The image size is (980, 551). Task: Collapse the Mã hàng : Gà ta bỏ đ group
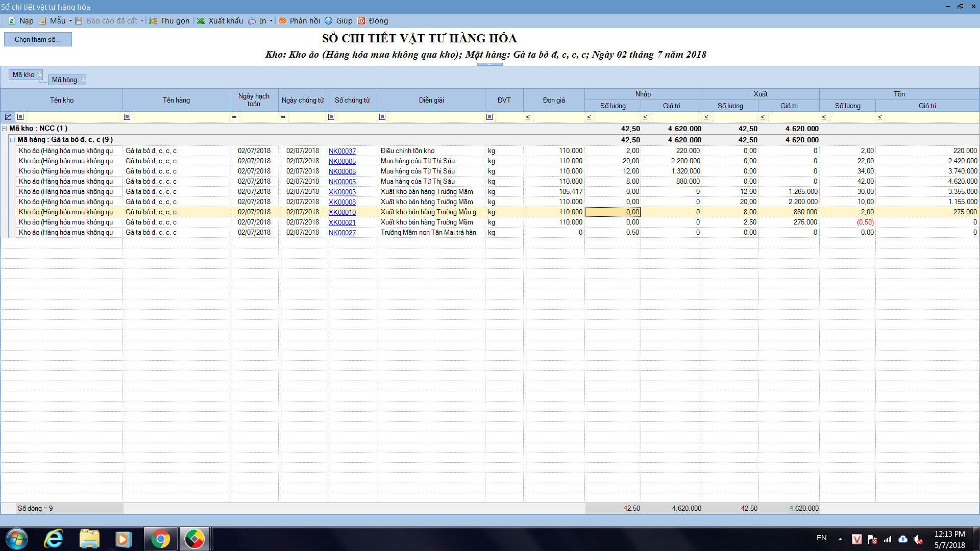(x=12, y=140)
